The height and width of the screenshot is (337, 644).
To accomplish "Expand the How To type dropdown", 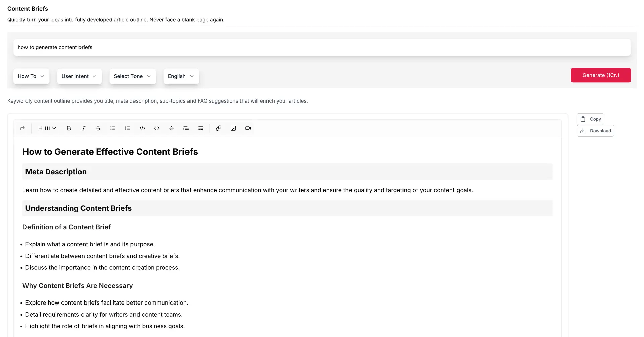I will (31, 76).
